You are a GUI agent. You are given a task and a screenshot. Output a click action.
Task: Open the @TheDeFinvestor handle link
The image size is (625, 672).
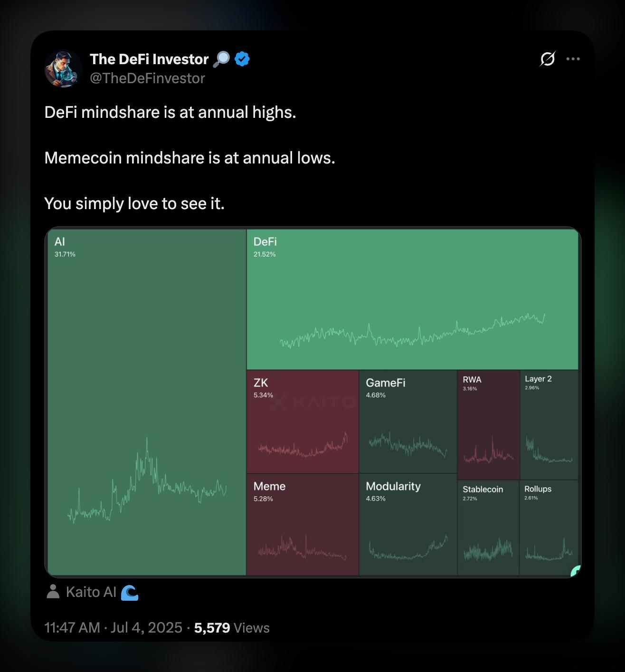click(x=147, y=78)
